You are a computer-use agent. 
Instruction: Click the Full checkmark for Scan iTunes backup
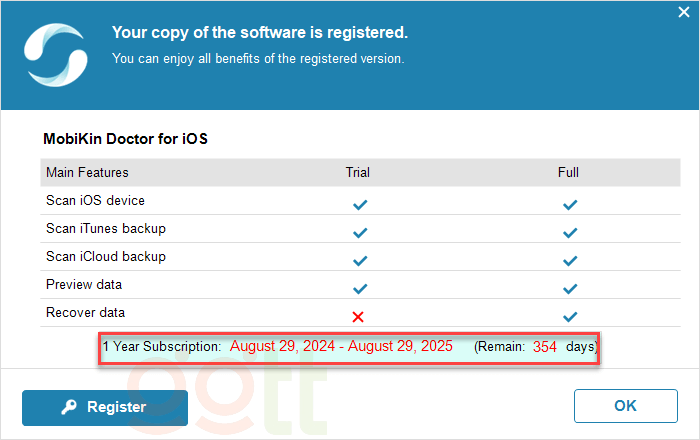[x=569, y=232]
